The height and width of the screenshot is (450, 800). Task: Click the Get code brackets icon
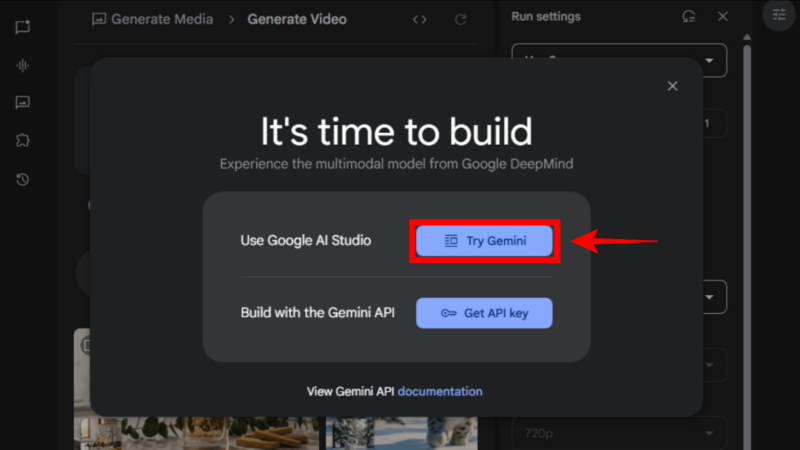[419, 19]
